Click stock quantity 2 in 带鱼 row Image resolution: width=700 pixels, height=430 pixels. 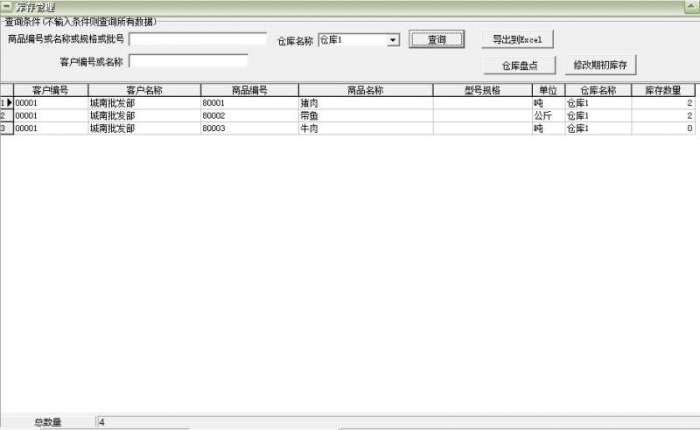[x=663, y=116]
